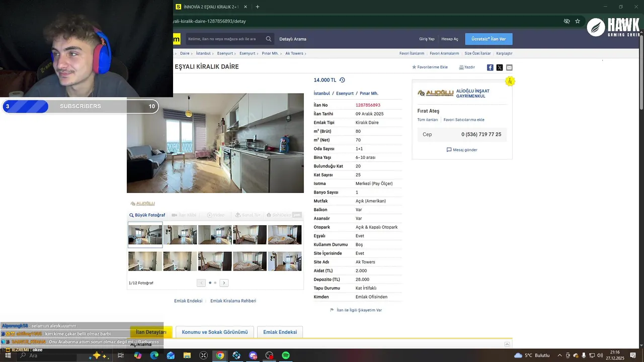Share the listing on Facebook

coord(490,67)
